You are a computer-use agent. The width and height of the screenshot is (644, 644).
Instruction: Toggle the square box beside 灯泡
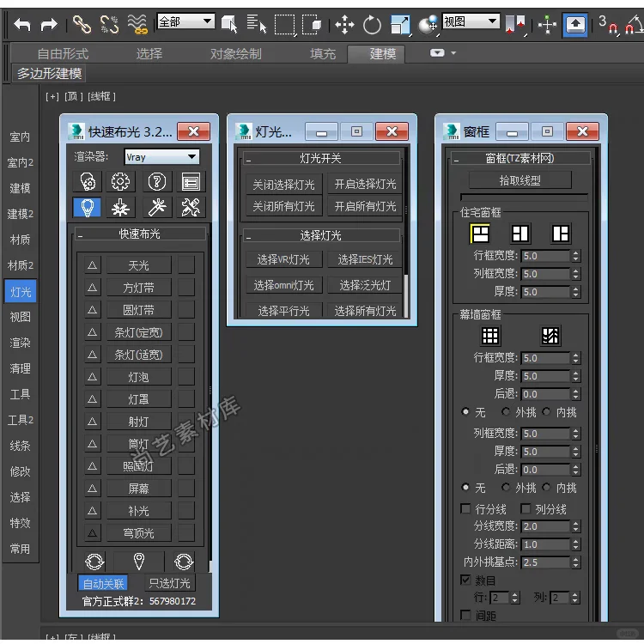click(186, 377)
